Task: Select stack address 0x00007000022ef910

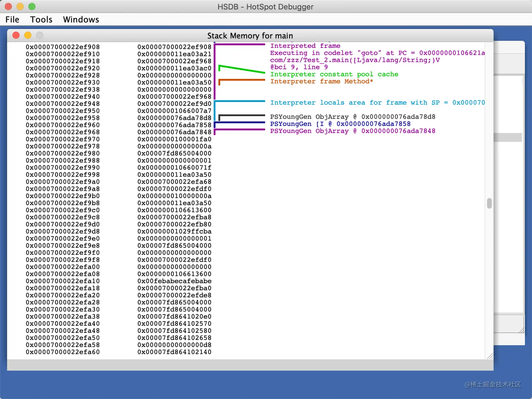Action: [63, 54]
